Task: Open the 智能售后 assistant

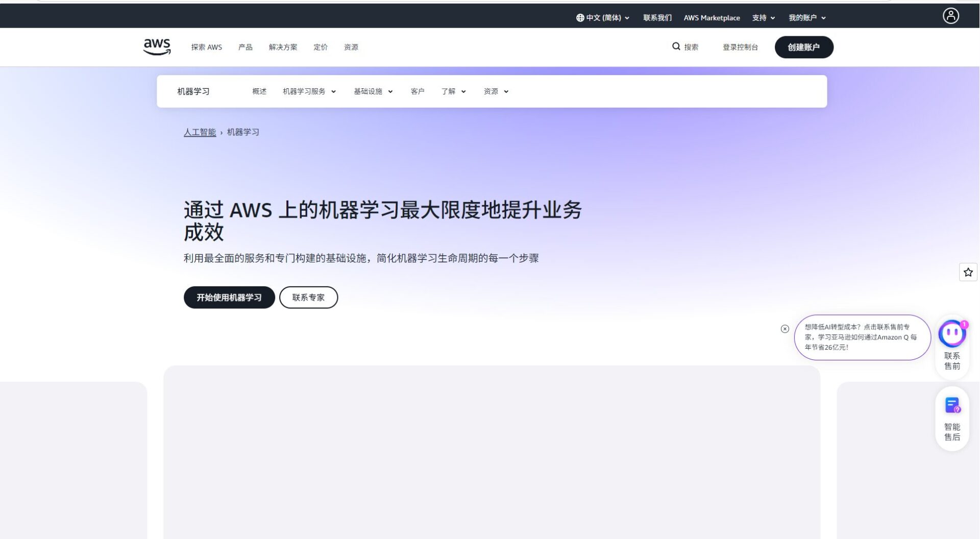Action: [x=951, y=404]
